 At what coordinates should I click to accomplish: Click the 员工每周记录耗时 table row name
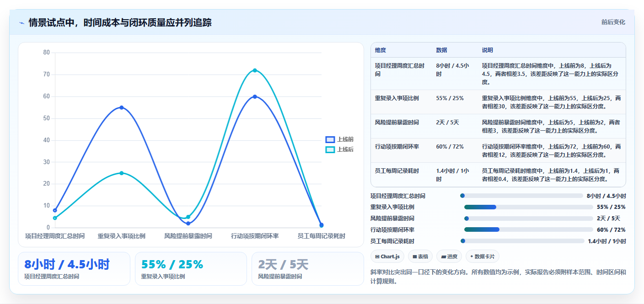pyautogui.click(x=397, y=171)
